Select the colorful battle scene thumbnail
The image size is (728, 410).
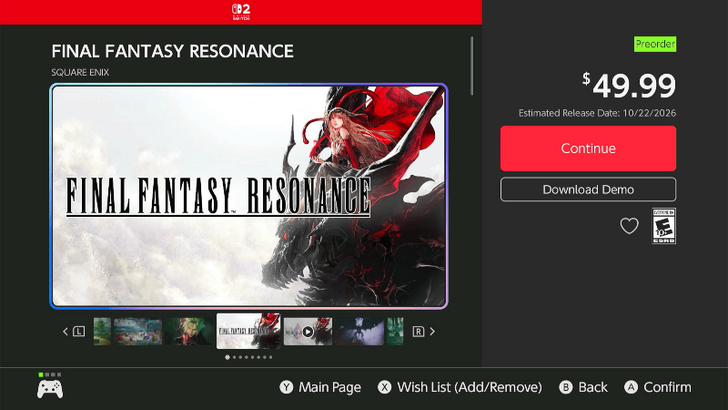click(138, 332)
